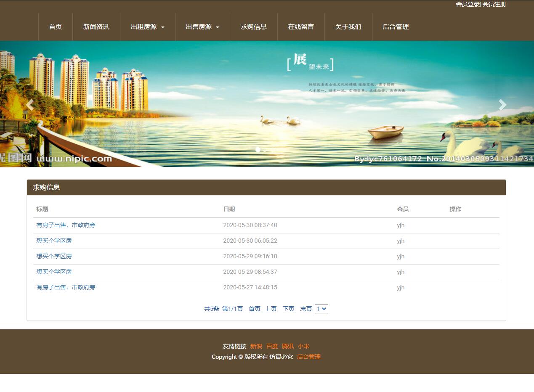Jump to the last page with 末页

click(306, 308)
